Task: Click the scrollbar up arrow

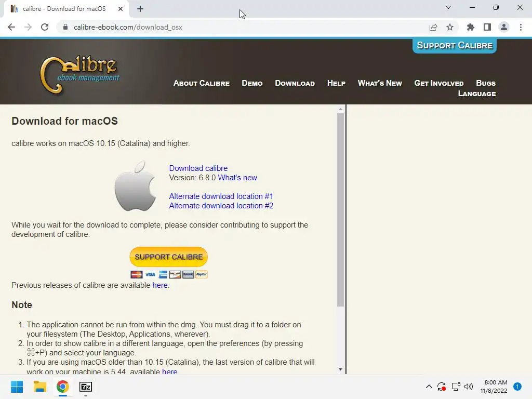Action: 341,109
